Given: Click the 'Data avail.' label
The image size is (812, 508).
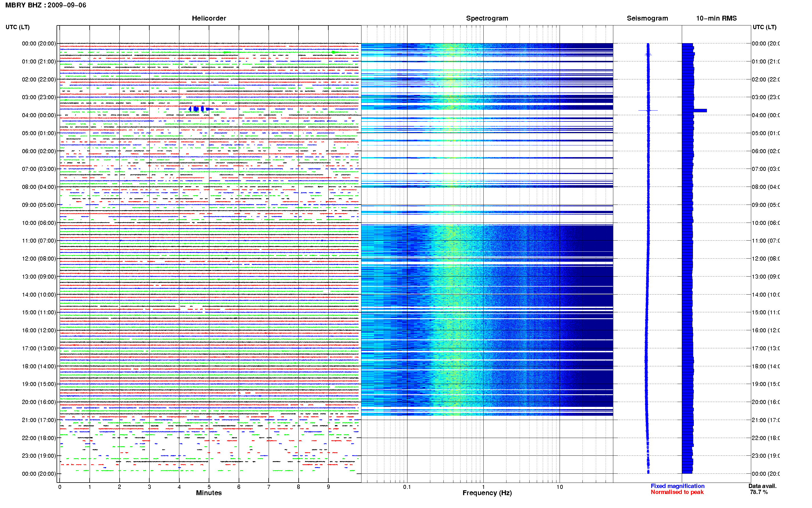Looking at the screenshot, I should click(x=762, y=486).
